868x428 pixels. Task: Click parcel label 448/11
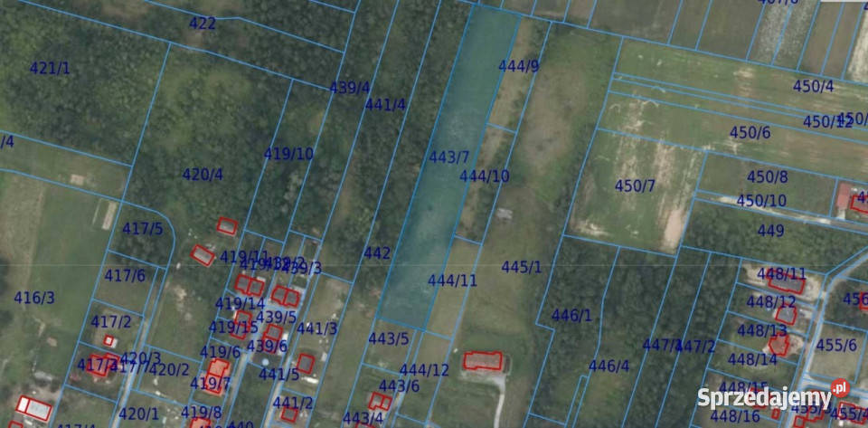coord(781,273)
